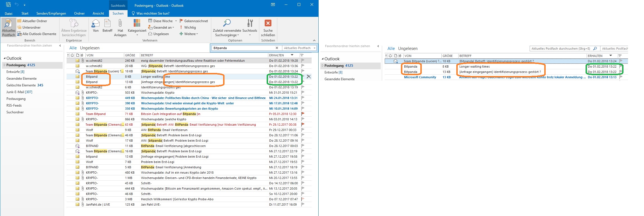Show Alle messages filter in left window
Image resolution: width=644 pixels, height=216 pixels.
coord(73,48)
